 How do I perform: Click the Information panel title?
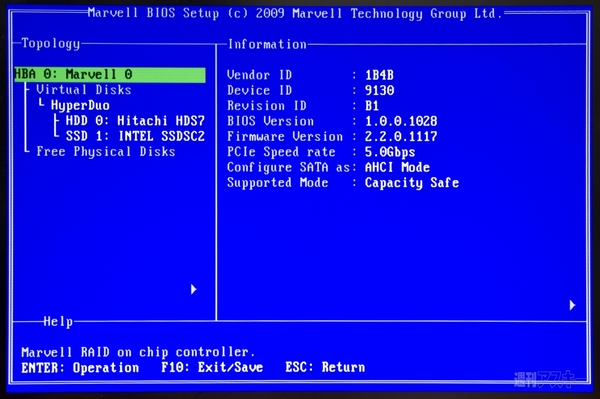coord(267,44)
